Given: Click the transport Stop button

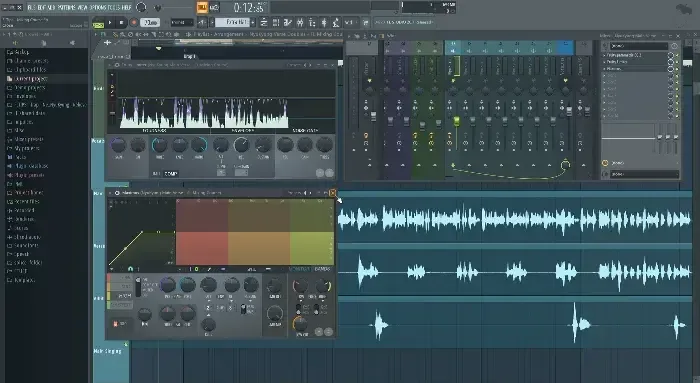Looking at the screenshot, I should (x=121, y=22).
